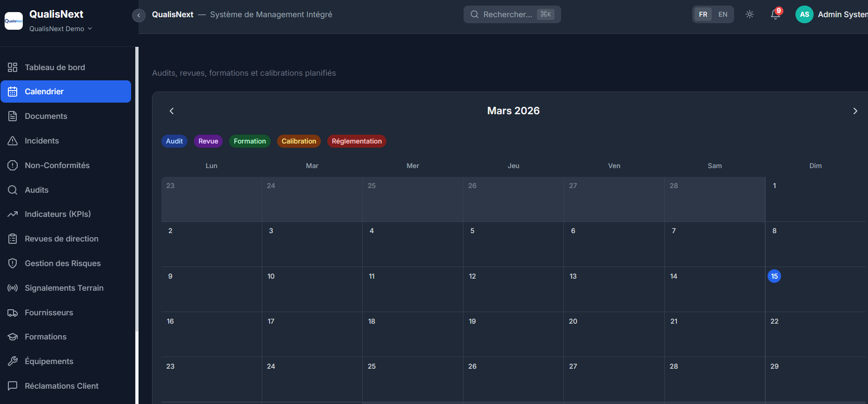The image size is (868, 404).
Task: Click the Revues de direction clipboard icon
Action: pyautogui.click(x=13, y=239)
